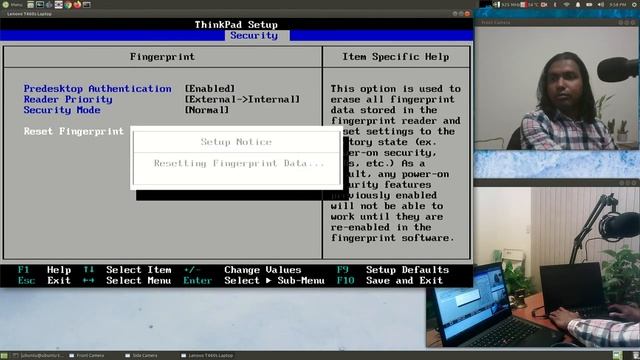Switch to Front Camera window in taskbar

pyautogui.click(x=87, y=356)
